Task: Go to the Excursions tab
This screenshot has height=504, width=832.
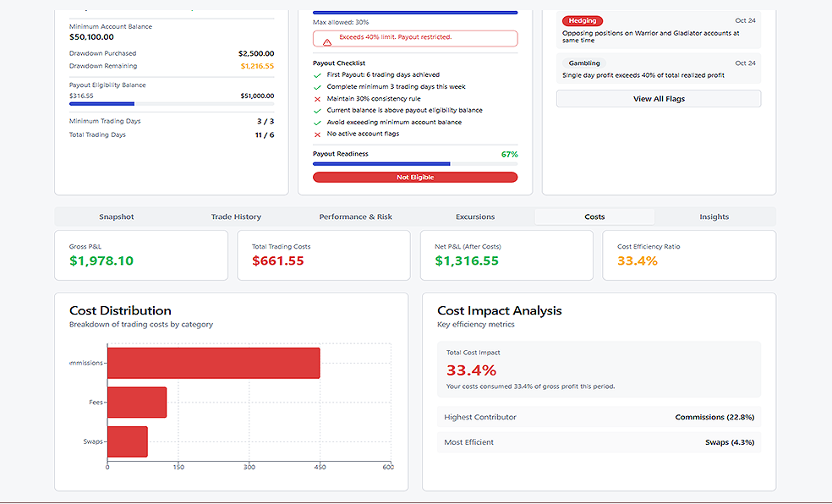Action: (x=475, y=217)
